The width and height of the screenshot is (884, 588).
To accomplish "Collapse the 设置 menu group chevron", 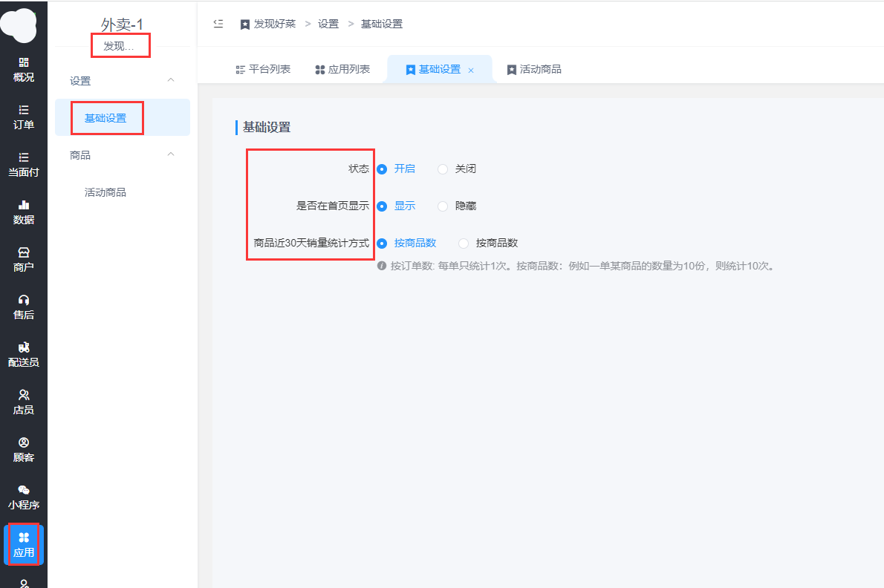I will tap(171, 80).
